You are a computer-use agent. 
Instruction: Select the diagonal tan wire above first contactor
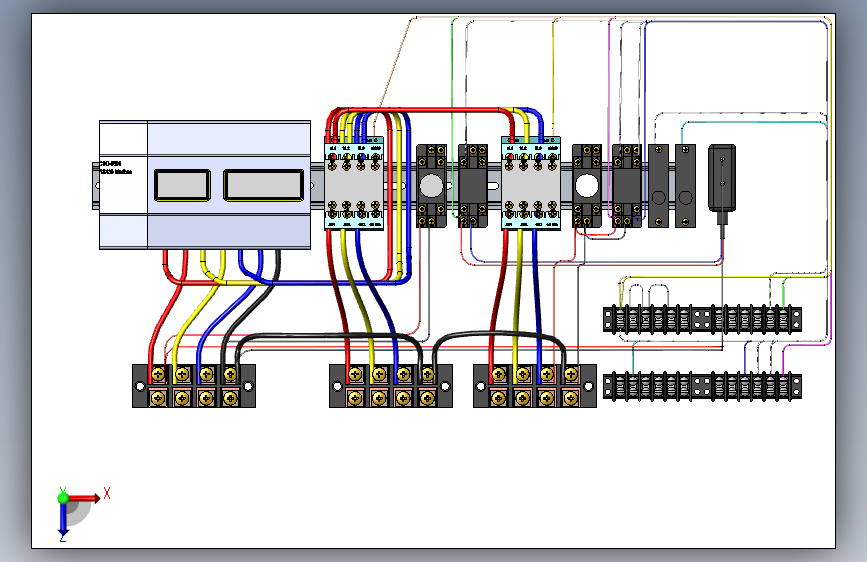click(396, 64)
